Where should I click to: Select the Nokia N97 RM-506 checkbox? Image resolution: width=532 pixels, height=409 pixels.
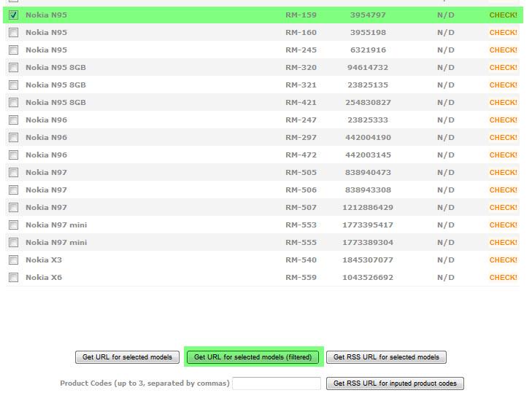pyautogui.click(x=14, y=190)
